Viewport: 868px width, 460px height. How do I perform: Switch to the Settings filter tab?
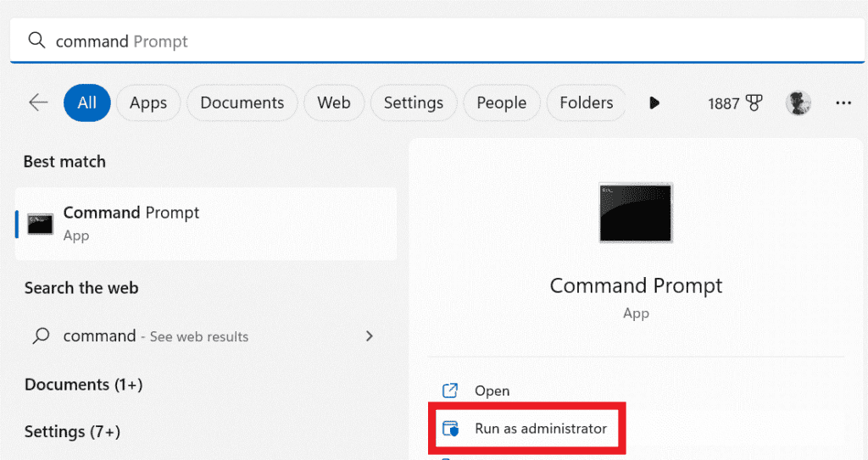(x=414, y=103)
